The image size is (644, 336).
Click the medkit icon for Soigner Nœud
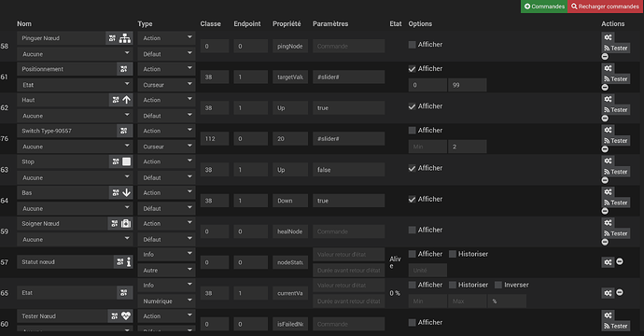(x=126, y=223)
